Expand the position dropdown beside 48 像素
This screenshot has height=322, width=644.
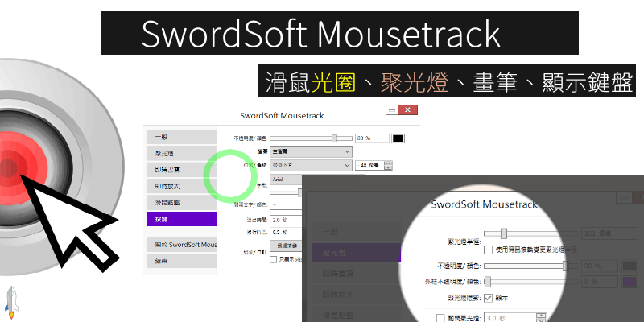point(311,165)
